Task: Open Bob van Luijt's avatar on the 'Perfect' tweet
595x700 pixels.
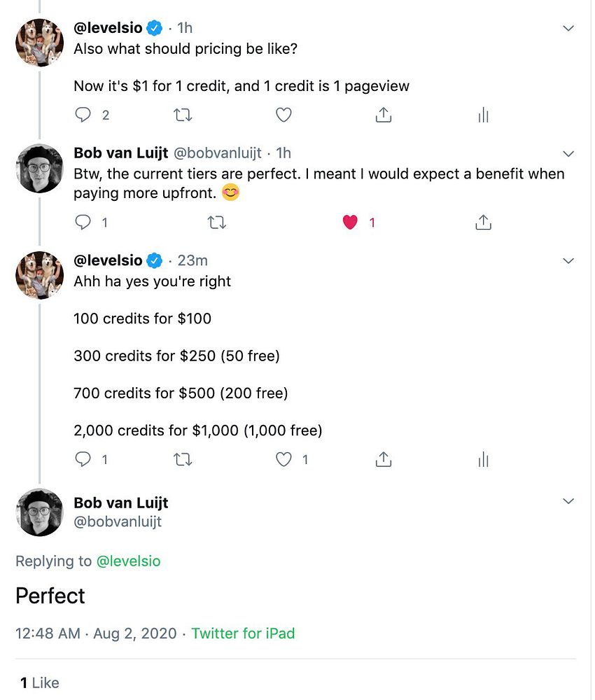Action: 40,512
